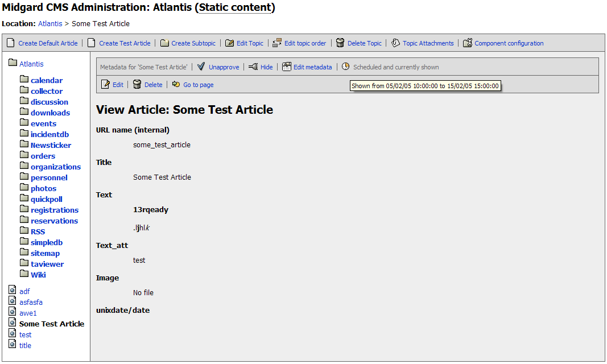This screenshot has height=364, width=607.
Task: Open the reservations topic
Action: tap(54, 221)
